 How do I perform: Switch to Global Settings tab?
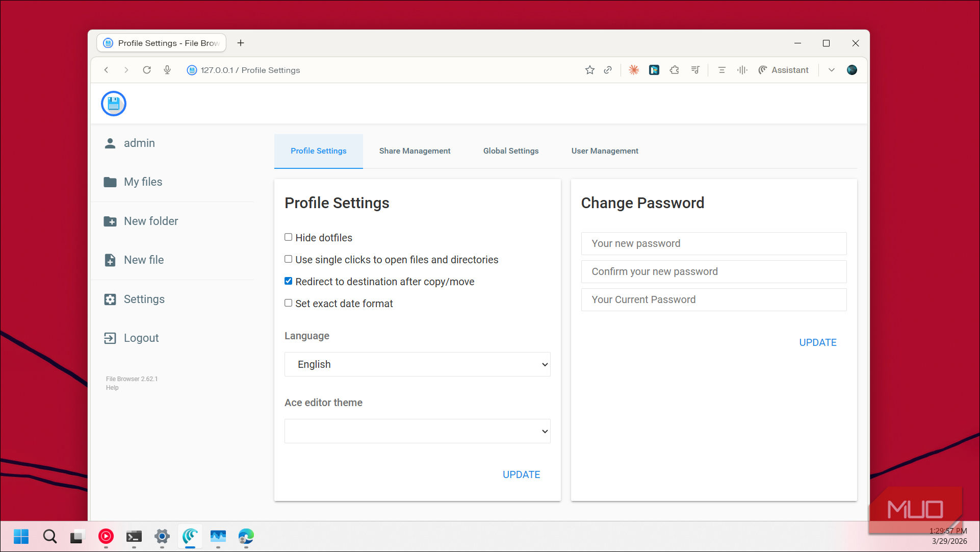pyautogui.click(x=511, y=151)
